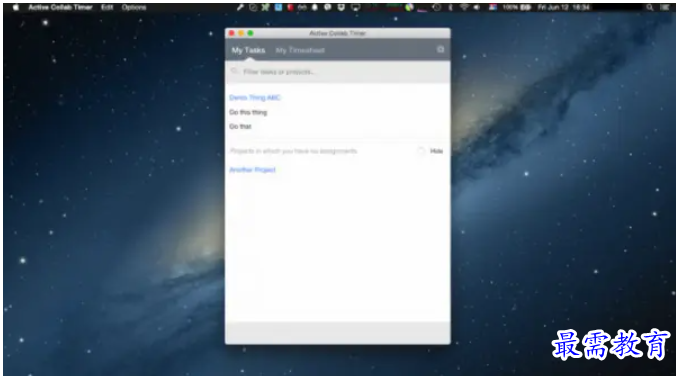
Task: Click the green X-shaped menu bar icon
Action: 265,7
